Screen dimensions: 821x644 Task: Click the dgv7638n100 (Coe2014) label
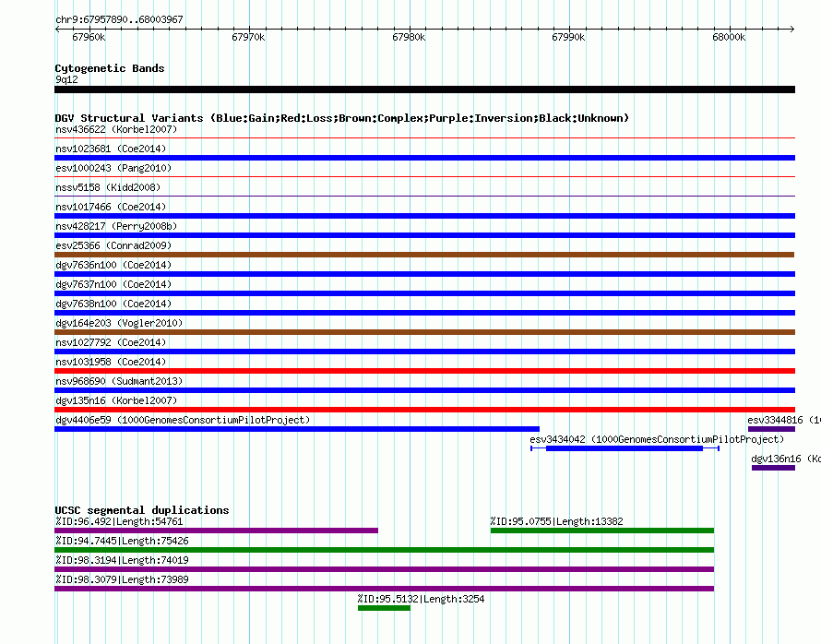tap(113, 304)
